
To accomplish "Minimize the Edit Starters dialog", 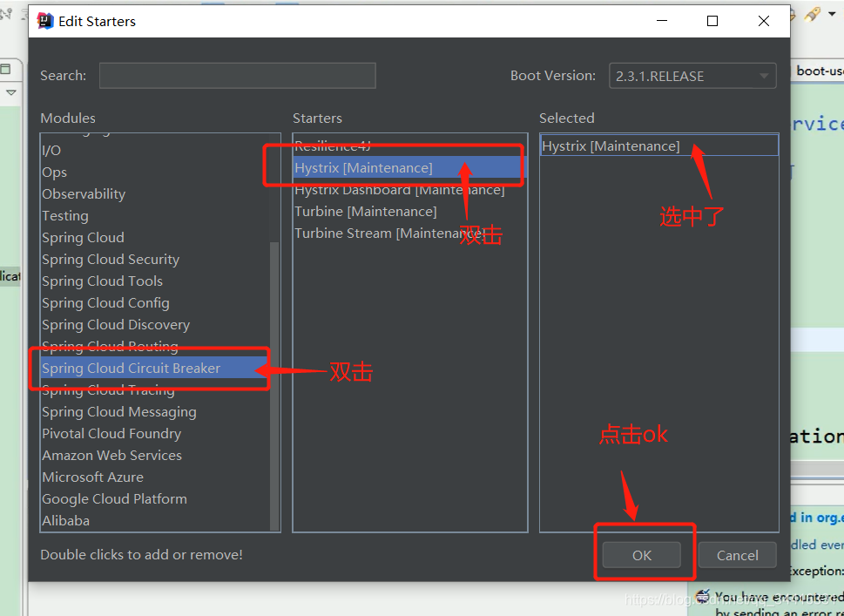I will tap(662, 21).
